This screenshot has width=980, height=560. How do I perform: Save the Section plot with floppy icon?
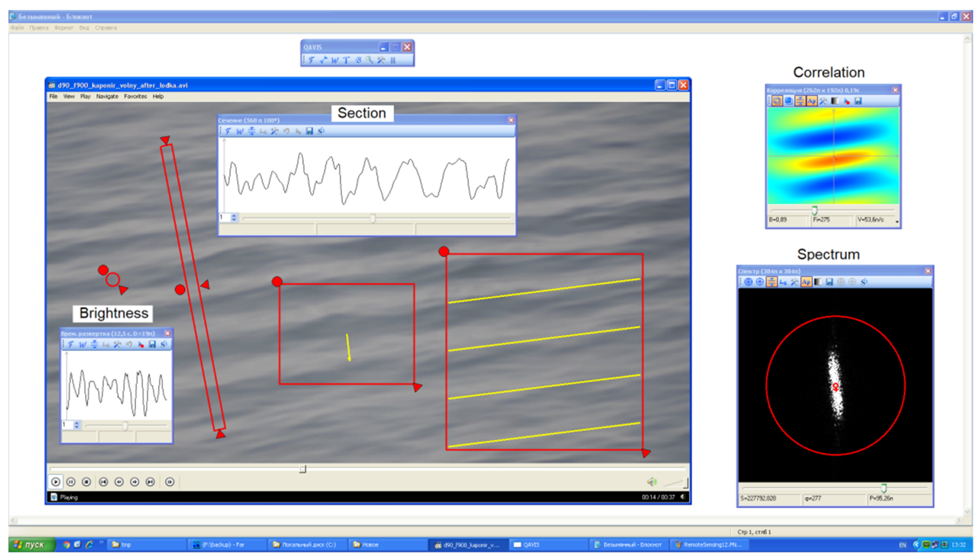pos(309,131)
